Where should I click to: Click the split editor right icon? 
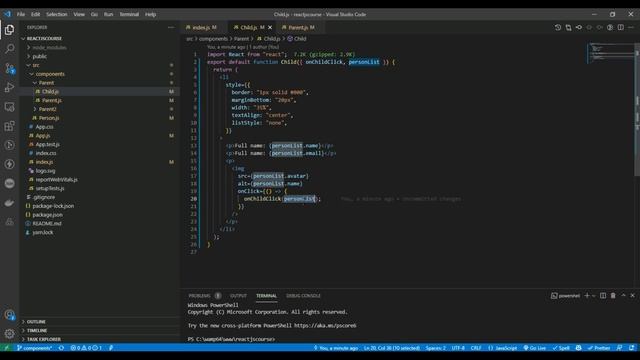[620, 27]
